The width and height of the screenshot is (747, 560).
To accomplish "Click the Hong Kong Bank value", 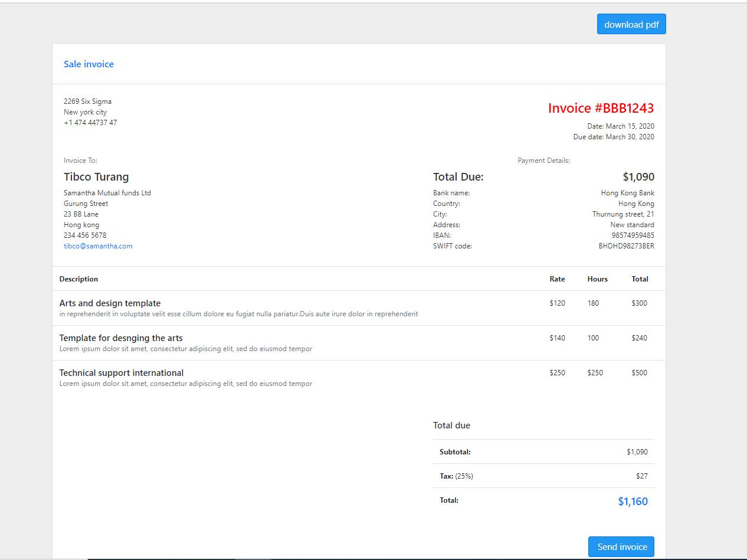I will pos(627,193).
